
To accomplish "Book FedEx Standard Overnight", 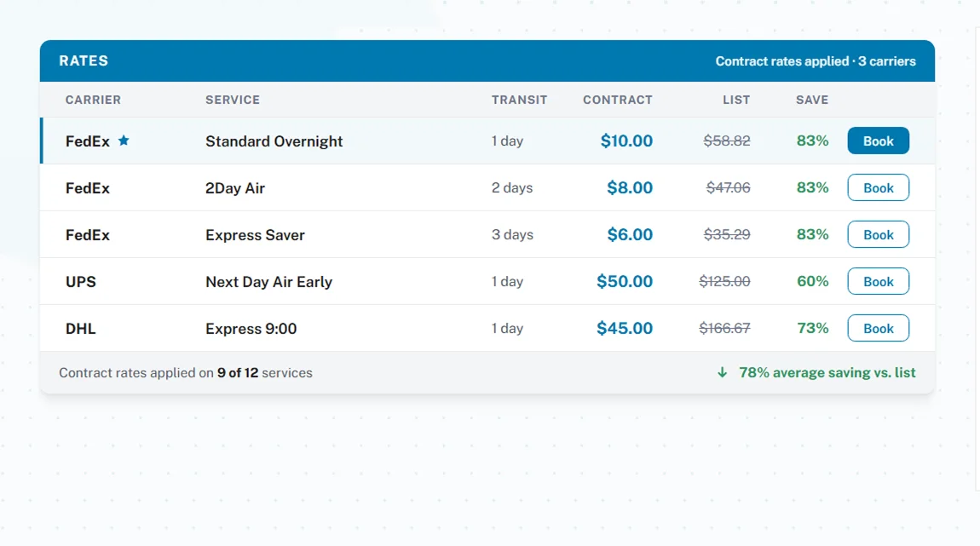I will pos(878,141).
